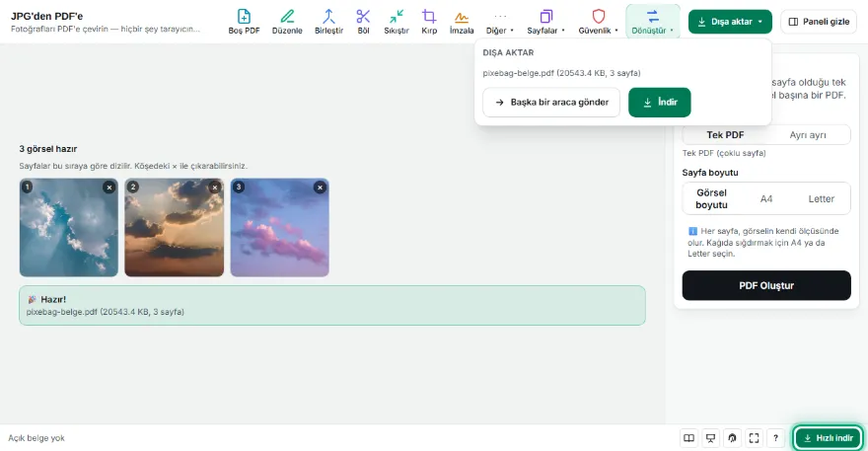Click the Sayfa boyutu label
The height and width of the screenshot is (451, 868).
[x=710, y=173]
